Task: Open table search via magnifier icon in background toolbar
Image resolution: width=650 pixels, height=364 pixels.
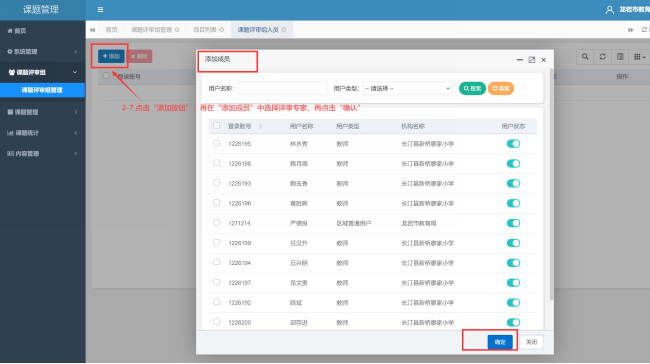Action: 585,56
